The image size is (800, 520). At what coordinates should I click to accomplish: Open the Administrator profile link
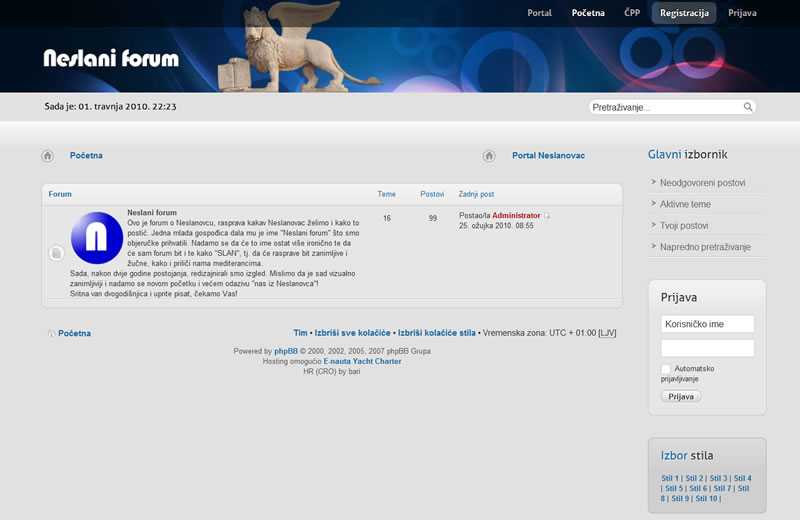coord(516,216)
